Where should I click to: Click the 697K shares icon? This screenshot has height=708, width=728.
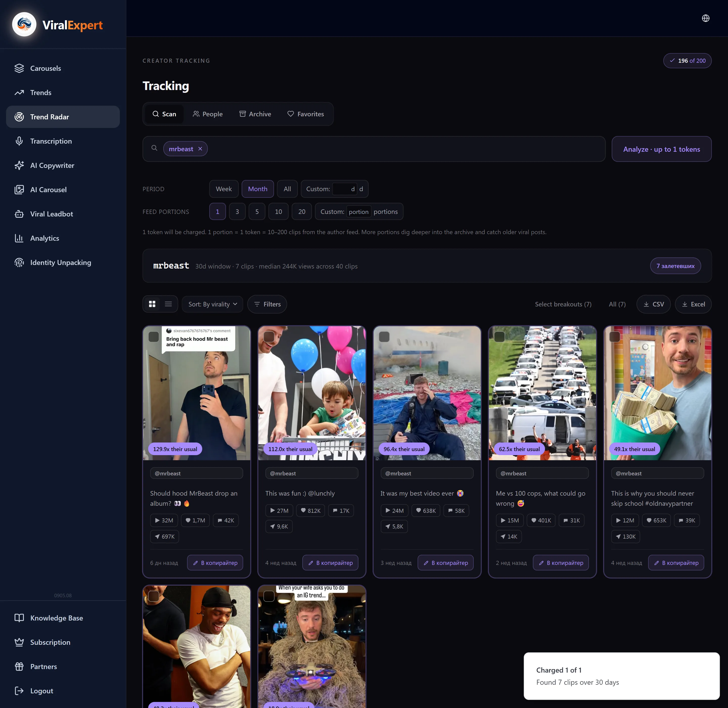tap(157, 537)
